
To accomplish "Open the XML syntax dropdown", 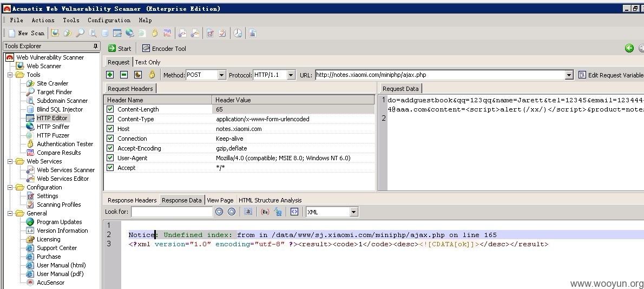I will [x=353, y=212].
